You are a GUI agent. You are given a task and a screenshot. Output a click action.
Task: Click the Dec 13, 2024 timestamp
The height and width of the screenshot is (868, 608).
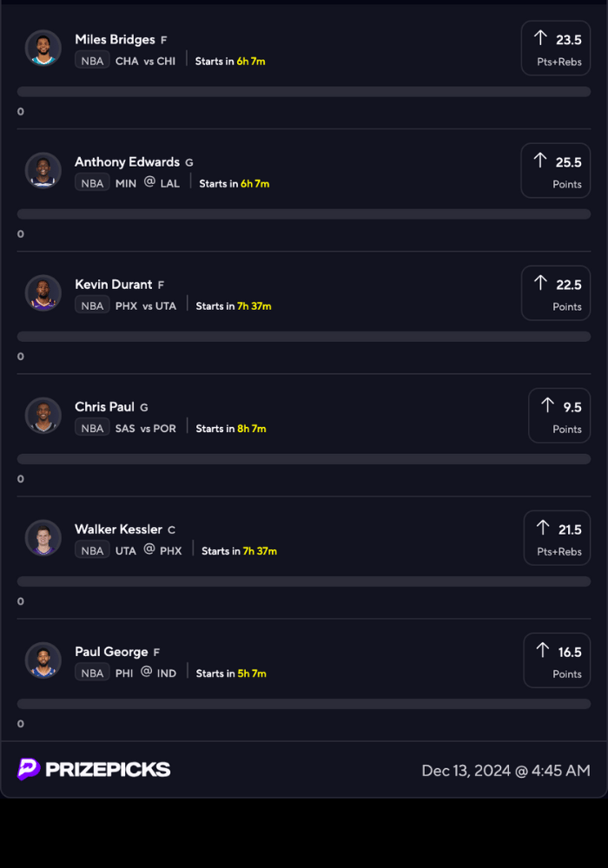pos(506,770)
